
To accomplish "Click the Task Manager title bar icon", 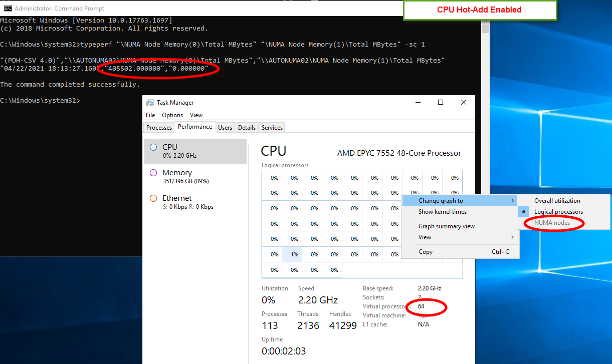I will click(150, 103).
